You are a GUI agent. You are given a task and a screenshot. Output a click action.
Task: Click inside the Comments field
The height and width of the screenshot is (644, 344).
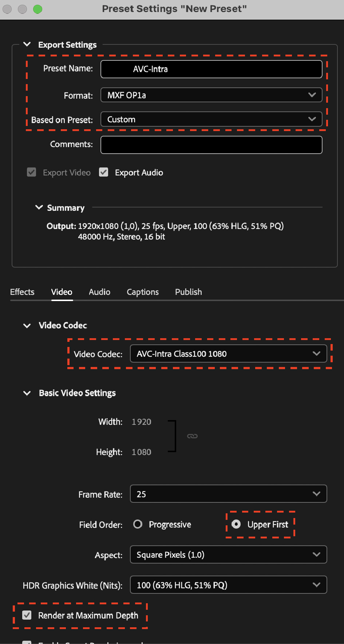211,145
